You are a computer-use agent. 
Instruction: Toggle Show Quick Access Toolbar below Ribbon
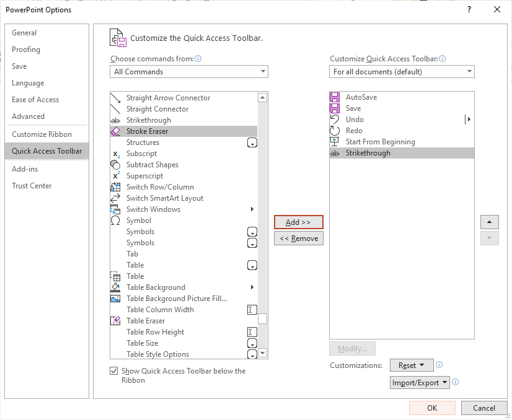coord(113,371)
